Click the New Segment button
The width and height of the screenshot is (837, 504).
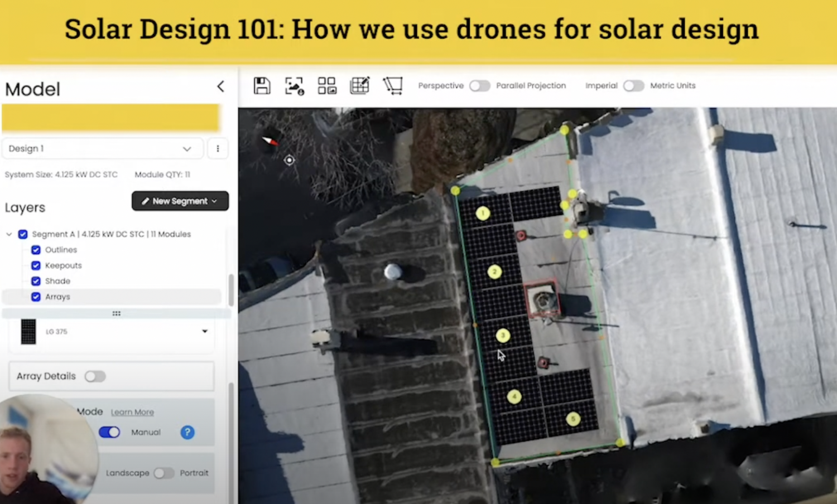tap(180, 201)
